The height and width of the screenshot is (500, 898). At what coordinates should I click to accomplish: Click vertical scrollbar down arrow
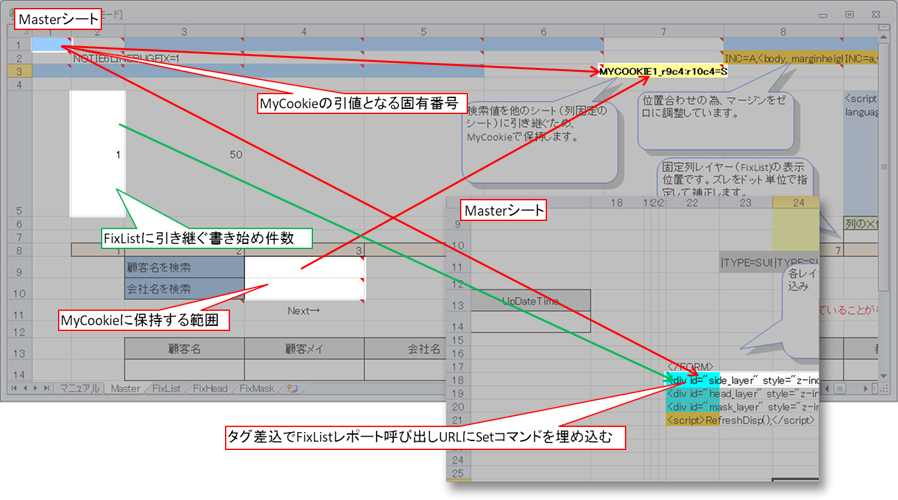(x=884, y=376)
